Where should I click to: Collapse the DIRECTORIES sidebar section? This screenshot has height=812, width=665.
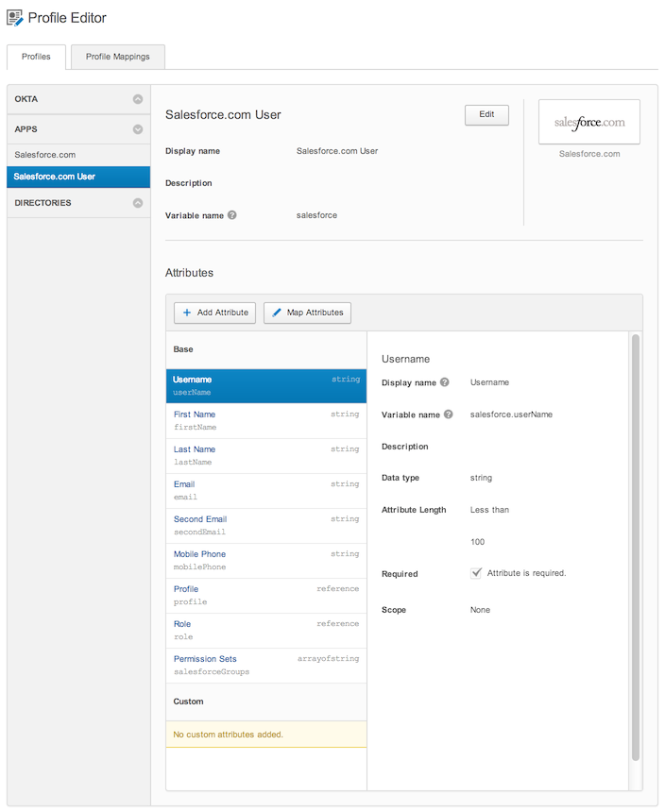(138, 203)
